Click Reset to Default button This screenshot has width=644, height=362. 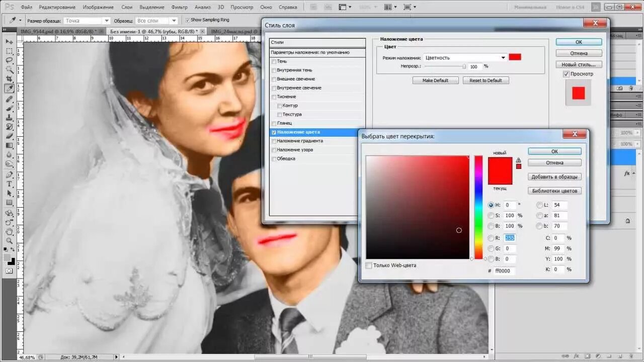[486, 80]
